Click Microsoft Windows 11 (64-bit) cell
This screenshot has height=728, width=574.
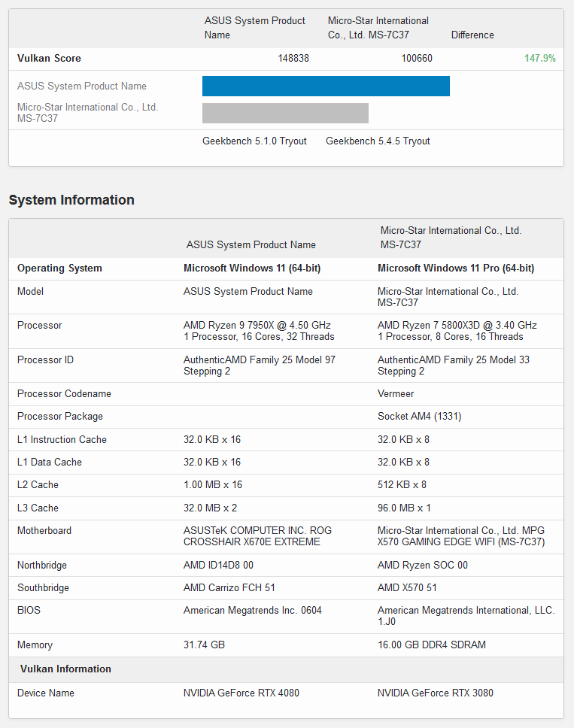[x=252, y=268]
